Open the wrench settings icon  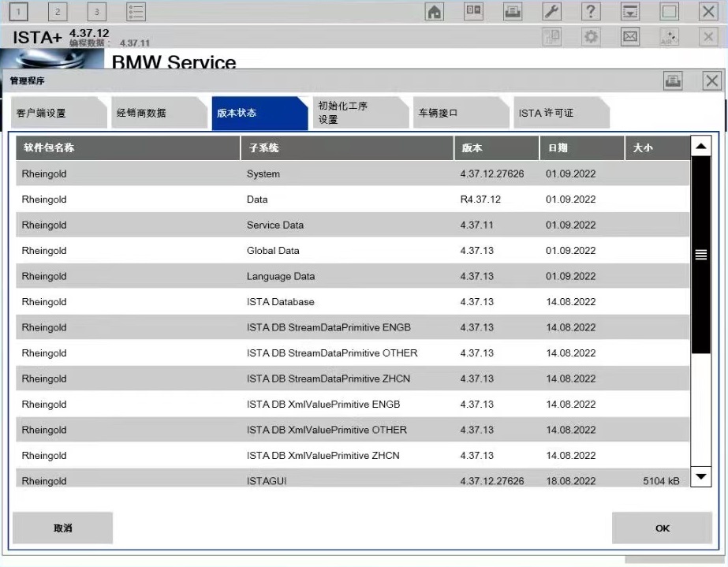(551, 12)
